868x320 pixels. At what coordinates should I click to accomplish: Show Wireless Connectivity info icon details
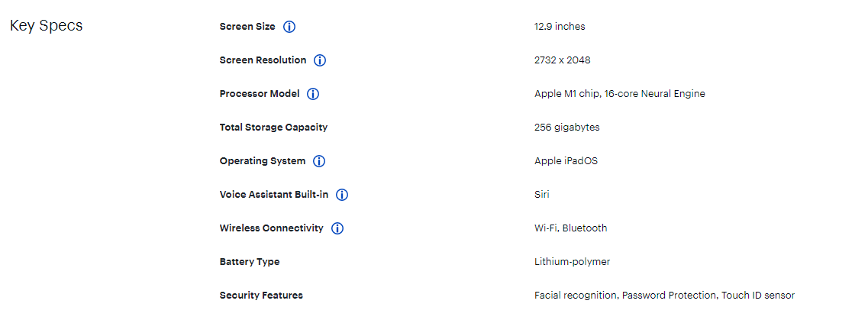click(337, 228)
